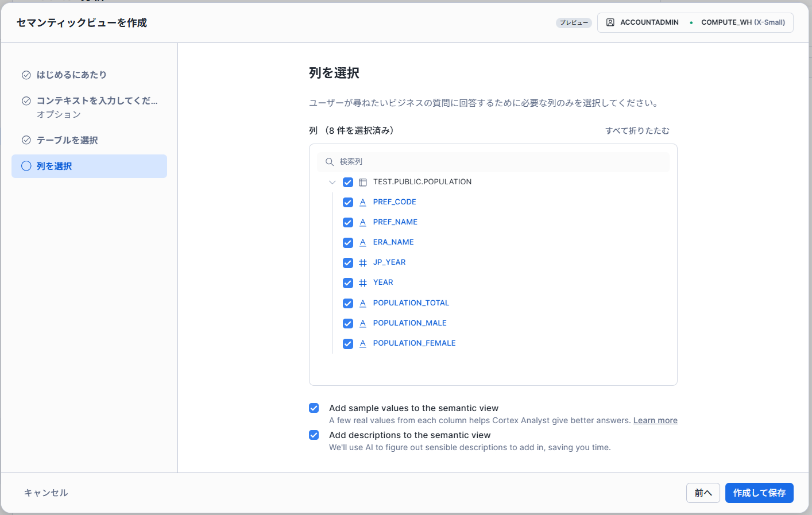The width and height of the screenshot is (812, 515).
Task: Click the completed check icon for コンテキストを入力
Action: 26,100
